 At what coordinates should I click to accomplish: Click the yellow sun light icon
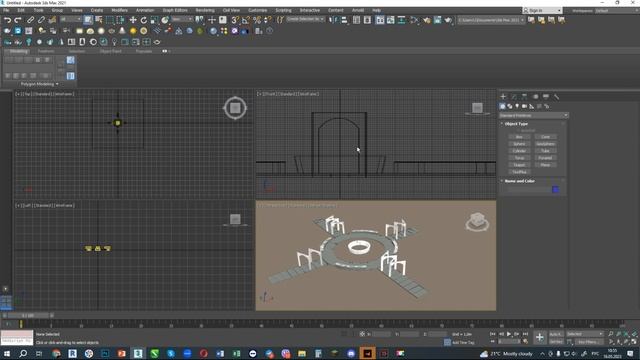pos(133,31)
